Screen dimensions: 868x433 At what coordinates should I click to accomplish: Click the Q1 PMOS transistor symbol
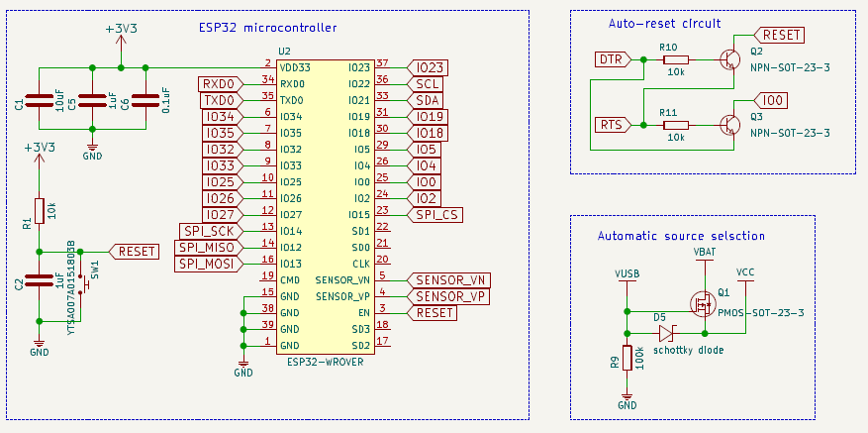(x=705, y=302)
